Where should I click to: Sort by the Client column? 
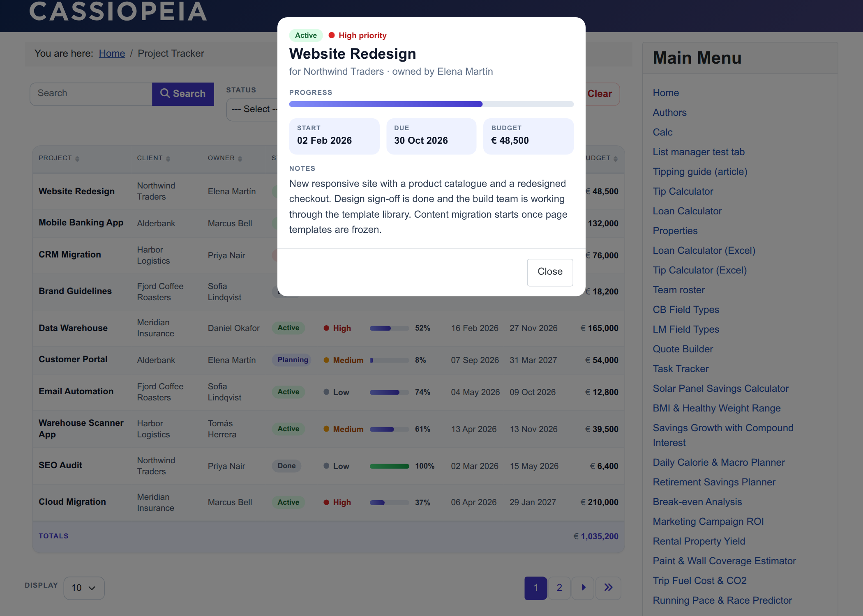coord(153,158)
